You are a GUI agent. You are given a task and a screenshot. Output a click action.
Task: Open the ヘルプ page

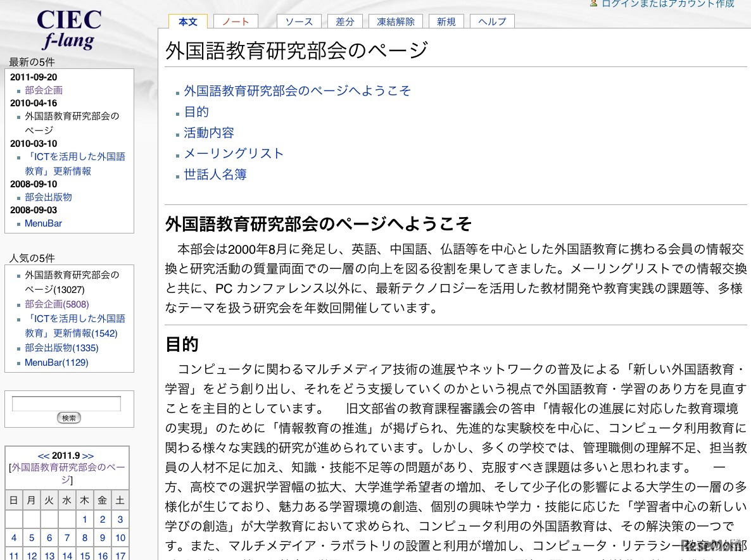[x=492, y=21]
